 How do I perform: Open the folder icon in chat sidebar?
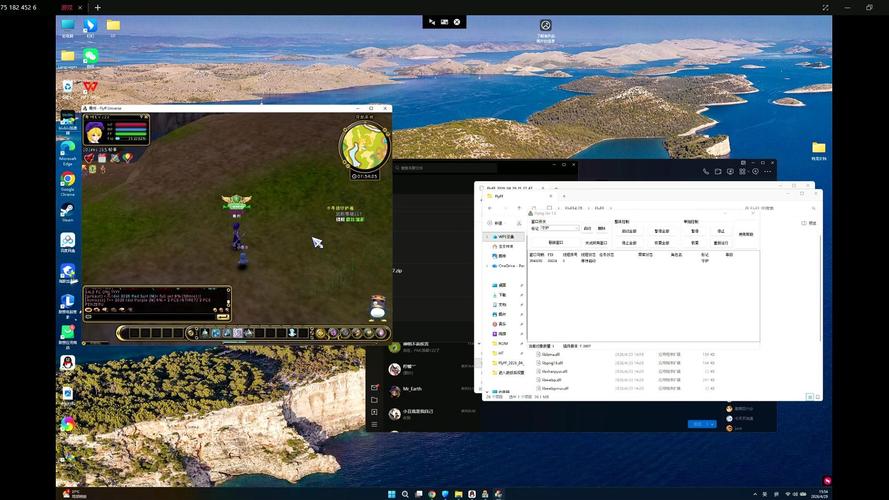374,400
